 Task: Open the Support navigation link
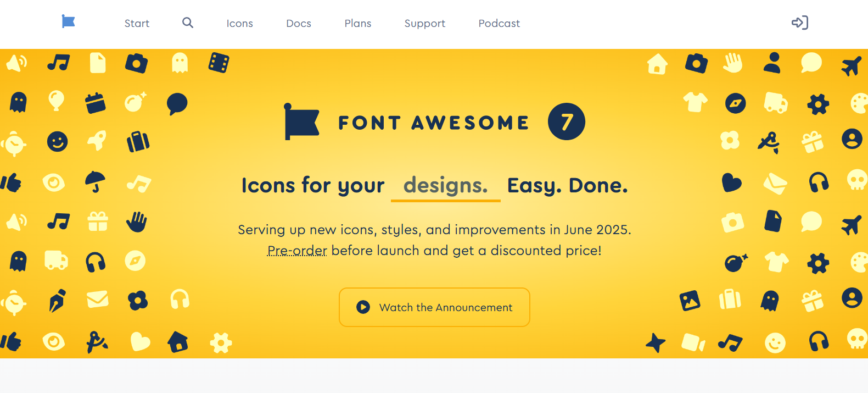click(425, 24)
